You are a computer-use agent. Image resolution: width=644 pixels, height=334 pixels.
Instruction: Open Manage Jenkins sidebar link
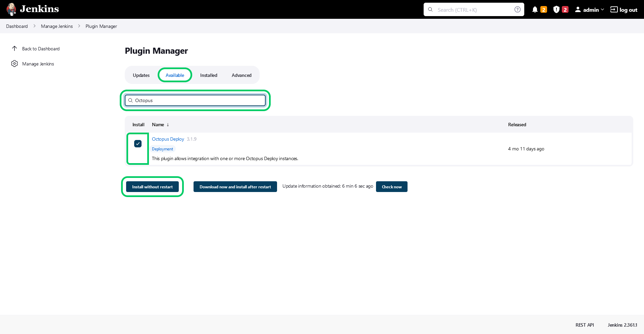tap(38, 64)
